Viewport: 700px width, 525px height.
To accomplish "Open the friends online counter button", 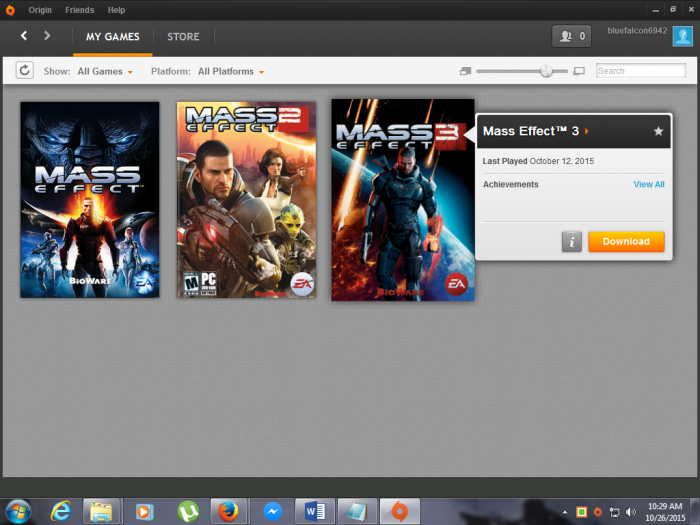I will (x=571, y=36).
